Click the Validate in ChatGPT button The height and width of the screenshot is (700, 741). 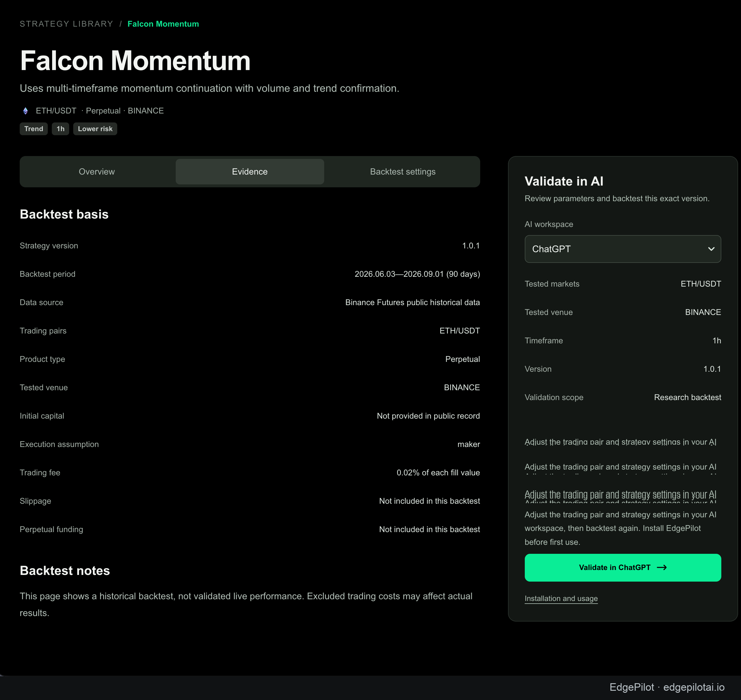pos(622,567)
